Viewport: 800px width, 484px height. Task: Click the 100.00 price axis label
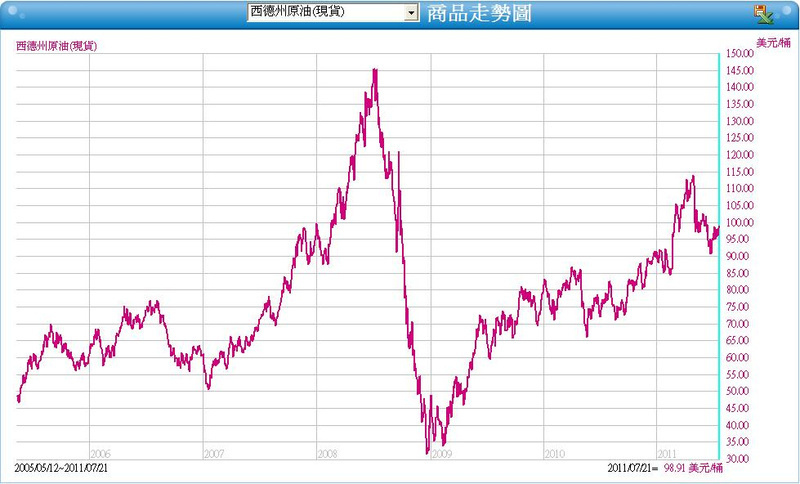(x=739, y=222)
